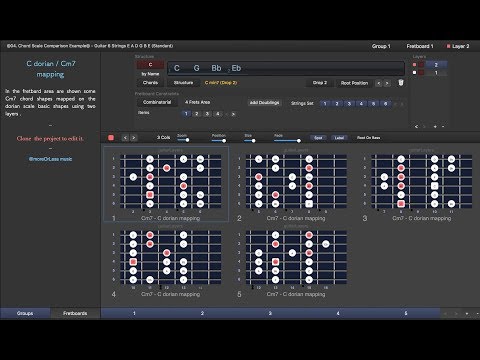Click the red marker square of layer 2
The width and height of the screenshot is (480, 360).
click(414, 65)
